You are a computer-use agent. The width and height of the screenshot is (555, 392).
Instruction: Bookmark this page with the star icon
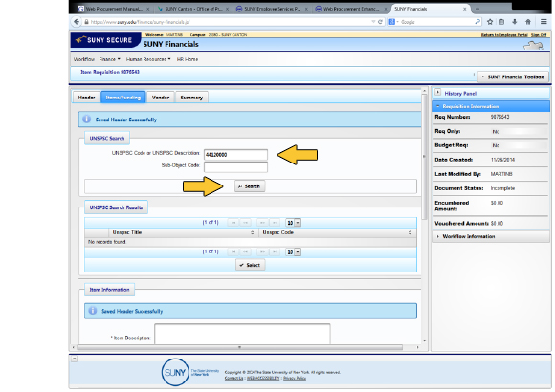point(490,22)
